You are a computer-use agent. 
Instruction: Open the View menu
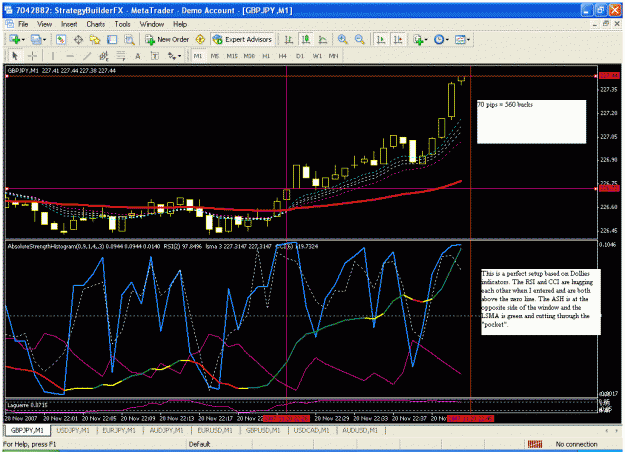[x=45, y=24]
